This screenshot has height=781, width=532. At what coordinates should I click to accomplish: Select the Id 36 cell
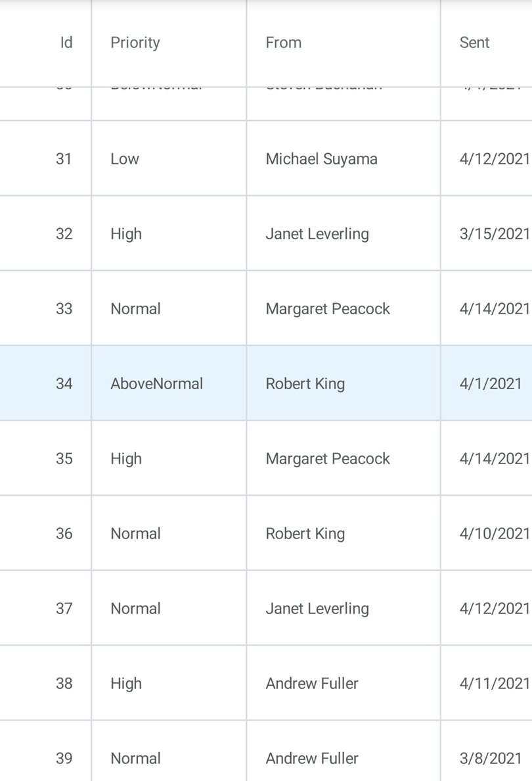click(x=64, y=534)
